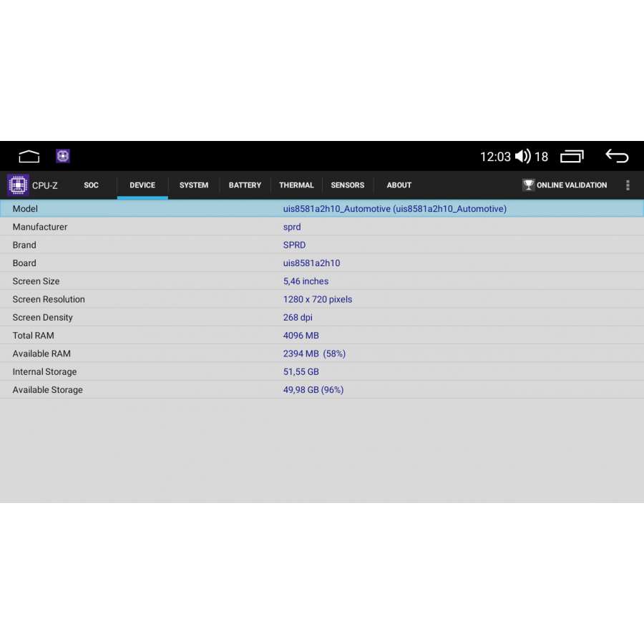Select the Internal Storage label

point(45,371)
